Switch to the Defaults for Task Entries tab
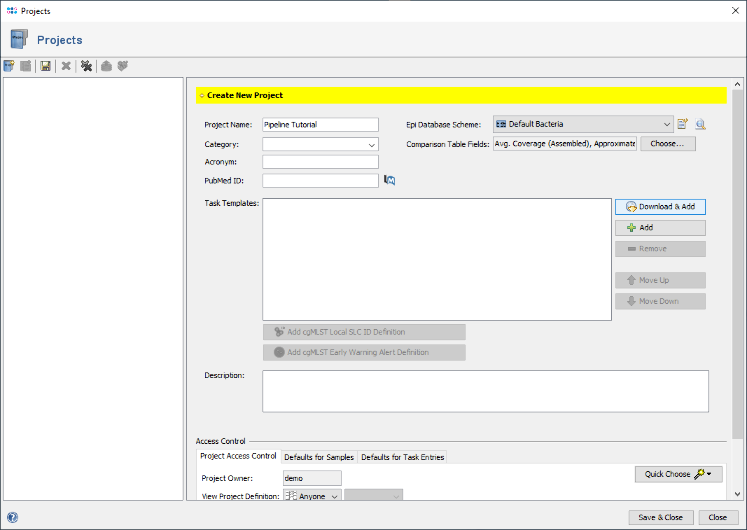The image size is (747, 530). click(x=402, y=457)
